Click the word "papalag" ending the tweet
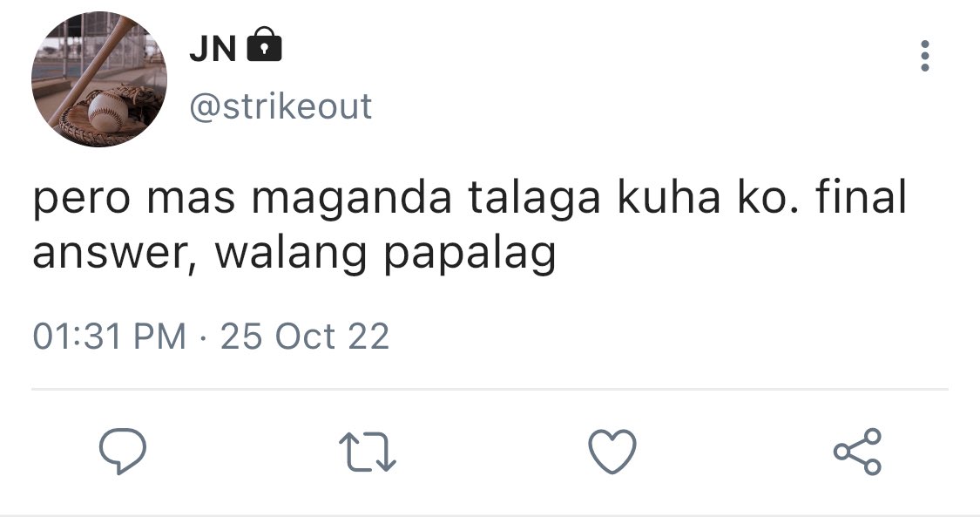 click(470, 256)
